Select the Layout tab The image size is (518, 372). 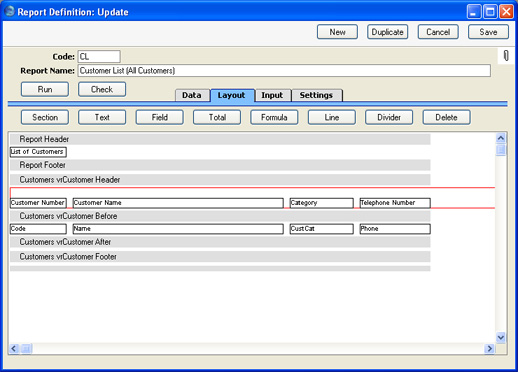232,95
